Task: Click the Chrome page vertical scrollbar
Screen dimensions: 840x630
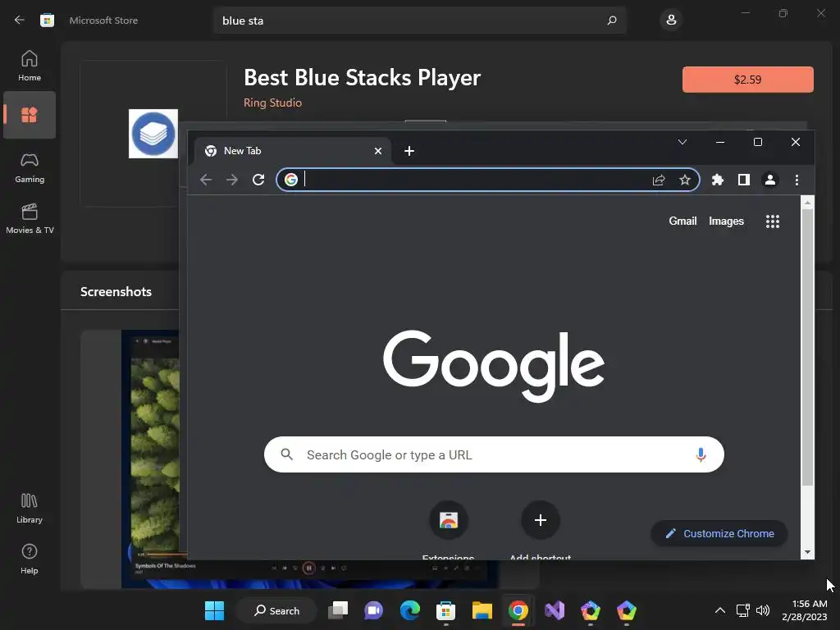Action: [x=807, y=348]
